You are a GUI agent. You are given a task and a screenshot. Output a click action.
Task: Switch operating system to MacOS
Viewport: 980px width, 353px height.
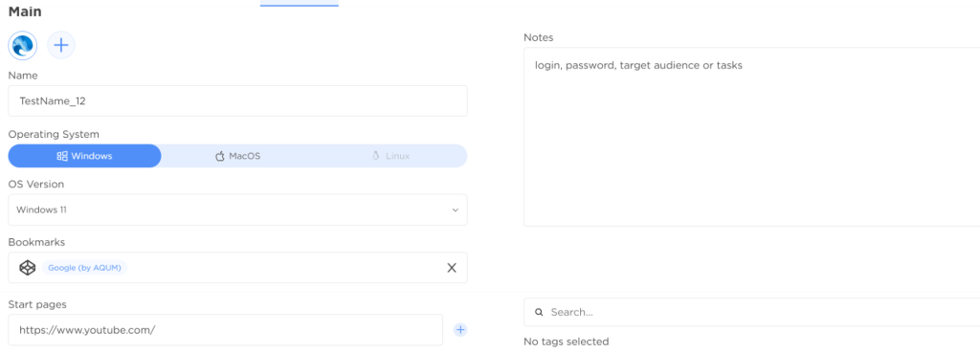pyautogui.click(x=237, y=156)
